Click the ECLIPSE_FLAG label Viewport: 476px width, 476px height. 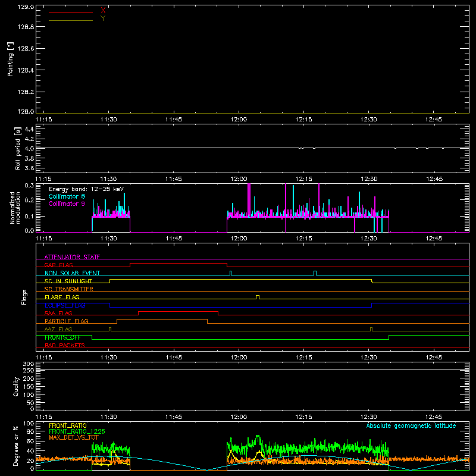(x=65, y=305)
